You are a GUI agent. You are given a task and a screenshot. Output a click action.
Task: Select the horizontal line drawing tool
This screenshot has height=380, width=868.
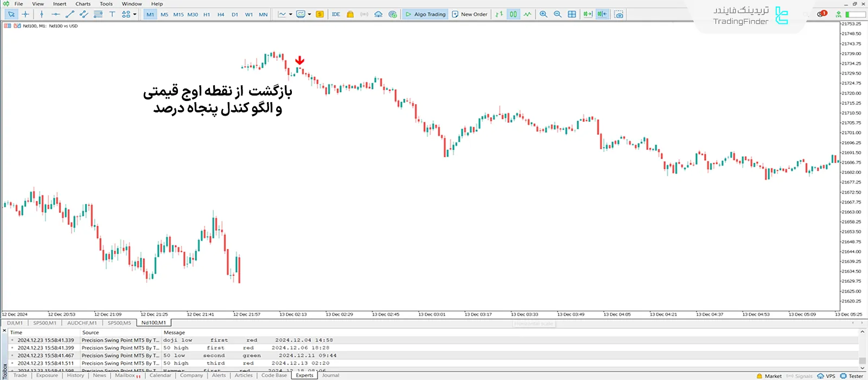coord(55,15)
